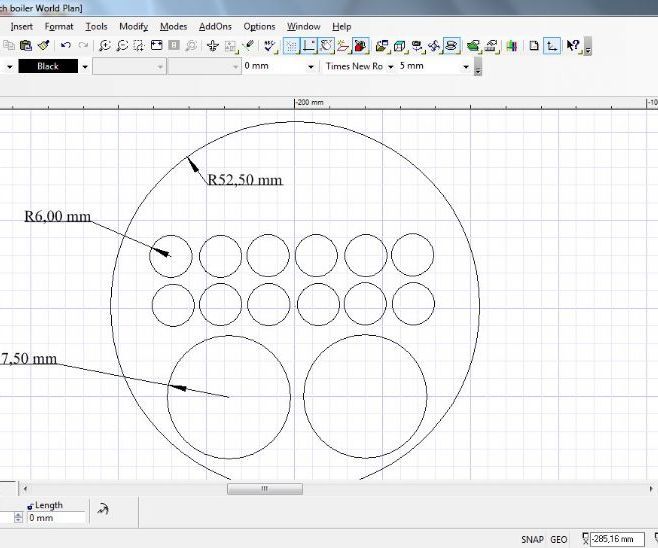Toggle the red 3D object render button

pos(360,46)
